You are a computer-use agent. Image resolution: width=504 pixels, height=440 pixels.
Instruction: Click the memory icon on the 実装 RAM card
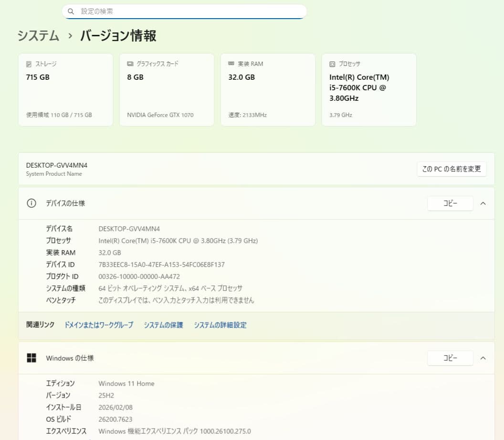(x=231, y=64)
